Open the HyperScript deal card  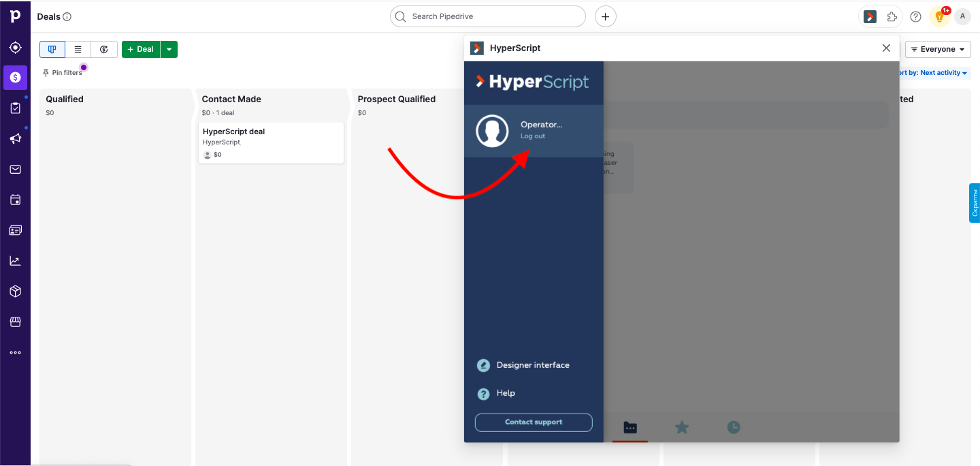tap(271, 143)
